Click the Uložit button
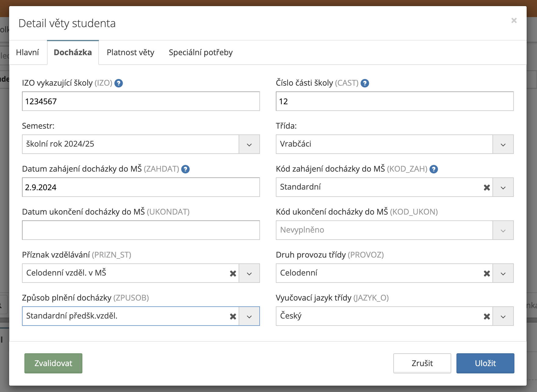The height and width of the screenshot is (392, 537). coord(485,363)
